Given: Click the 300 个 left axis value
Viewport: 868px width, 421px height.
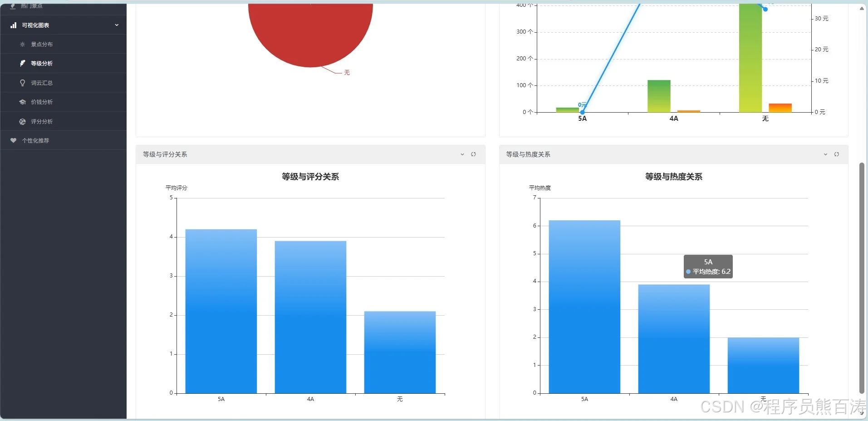Looking at the screenshot, I should [525, 32].
